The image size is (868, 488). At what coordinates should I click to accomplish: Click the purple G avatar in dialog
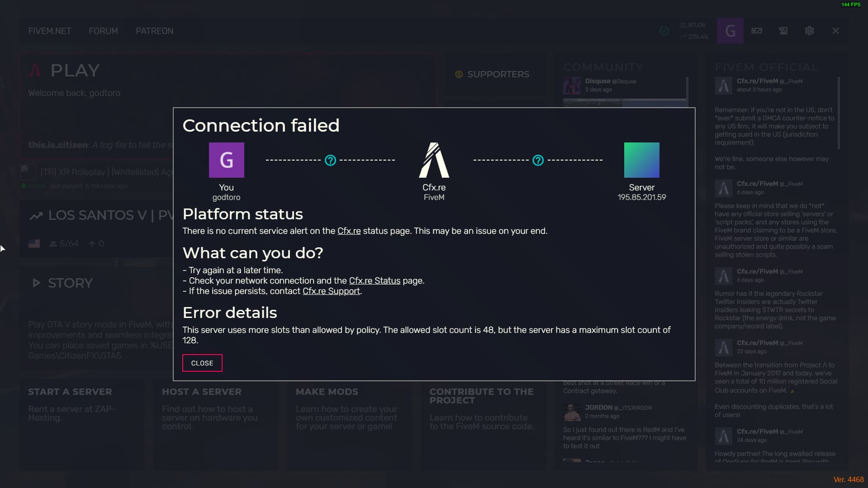[x=226, y=160]
